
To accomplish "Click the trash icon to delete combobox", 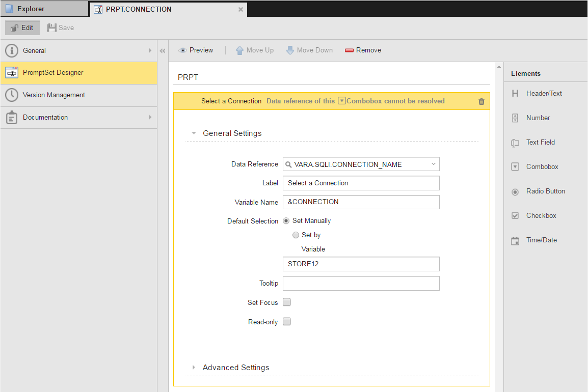I will click(482, 101).
